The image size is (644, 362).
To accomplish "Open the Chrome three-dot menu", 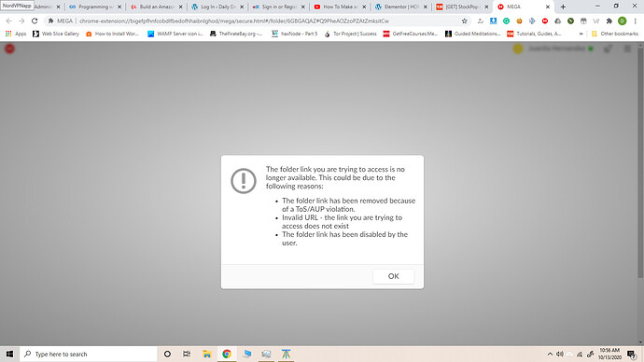I will [x=635, y=21].
